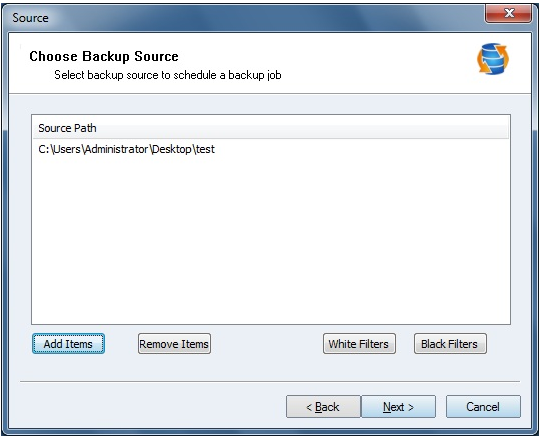Viewport: 539px width, 436px height.
Task: Cancel the backup wizard
Action: [483, 407]
